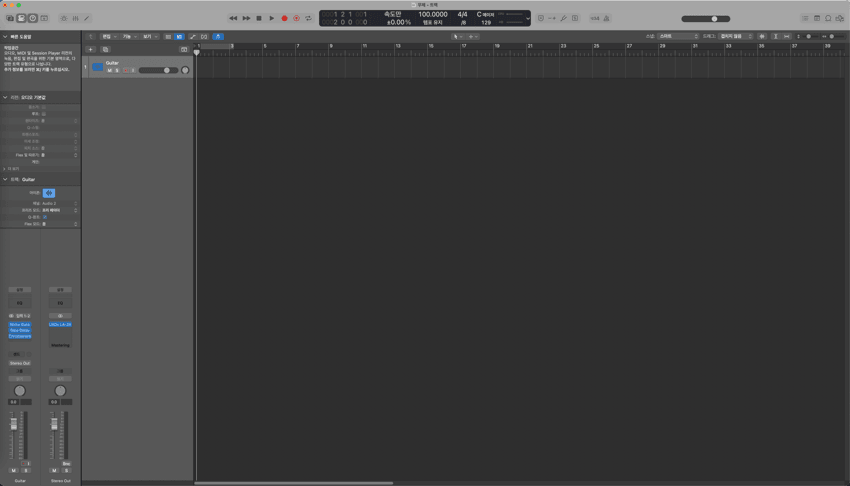Solo the Guitar track in header
Screen dimensions: 850x486
[x=117, y=70]
